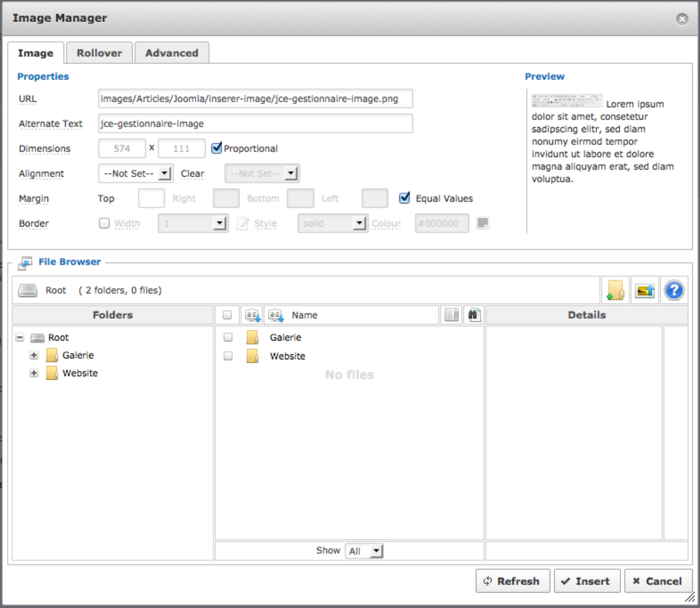Click the dialog resize grip corner

coord(689,597)
